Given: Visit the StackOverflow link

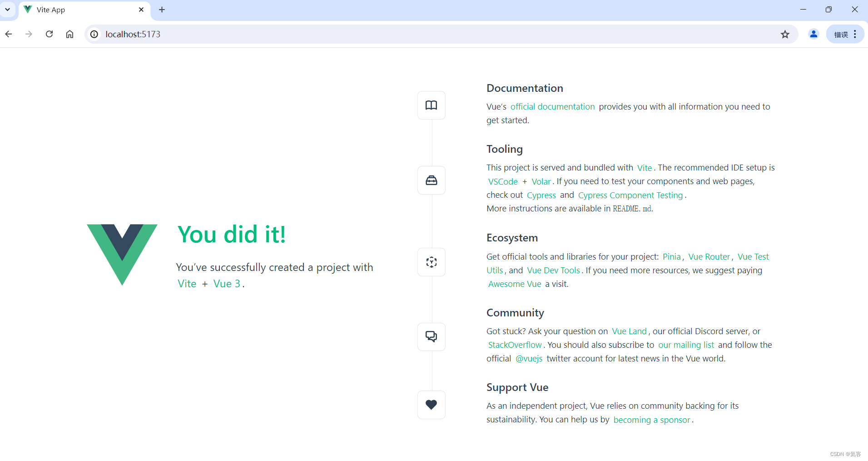Looking at the screenshot, I should 515,345.
